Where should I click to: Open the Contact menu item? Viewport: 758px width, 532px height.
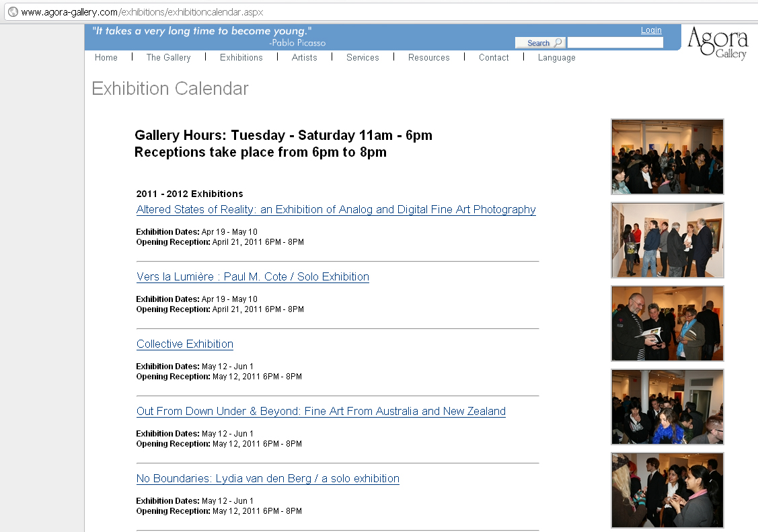(x=494, y=57)
